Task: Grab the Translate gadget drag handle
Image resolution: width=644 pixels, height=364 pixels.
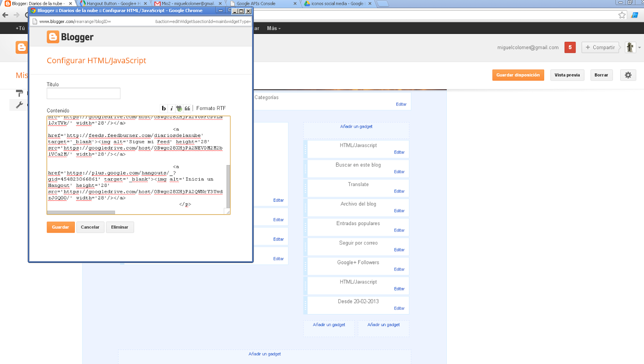Action: [x=305, y=188]
